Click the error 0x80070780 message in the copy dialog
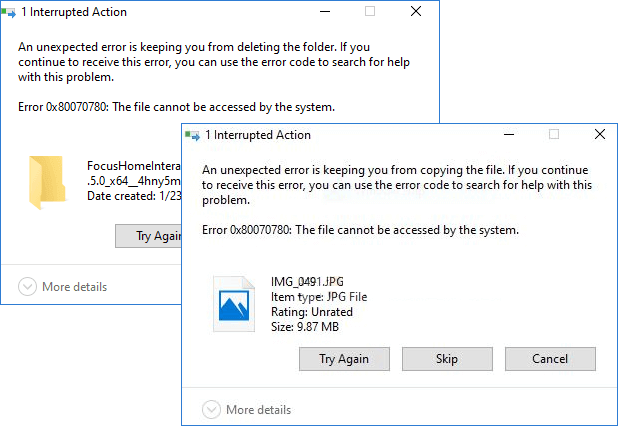Image resolution: width=623 pixels, height=432 pixels. click(360, 230)
